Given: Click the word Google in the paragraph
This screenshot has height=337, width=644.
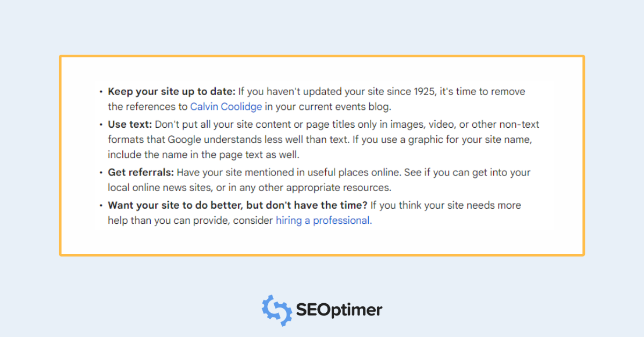Looking at the screenshot, I should (x=186, y=140).
